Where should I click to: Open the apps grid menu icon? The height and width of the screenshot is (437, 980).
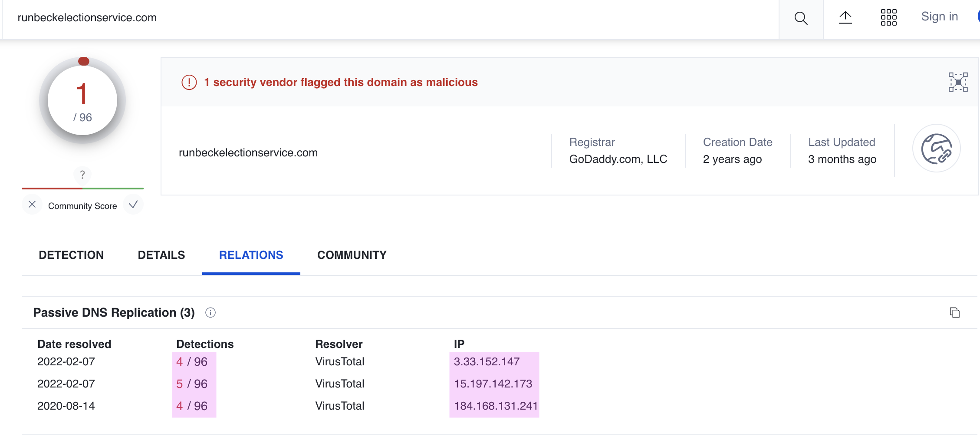click(x=888, y=18)
